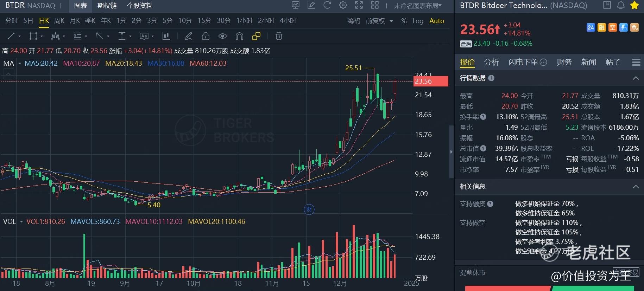The height and width of the screenshot is (291, 644).
Task: Open line tool dropdown arrow
Action: pyautogui.click(x=19, y=36)
